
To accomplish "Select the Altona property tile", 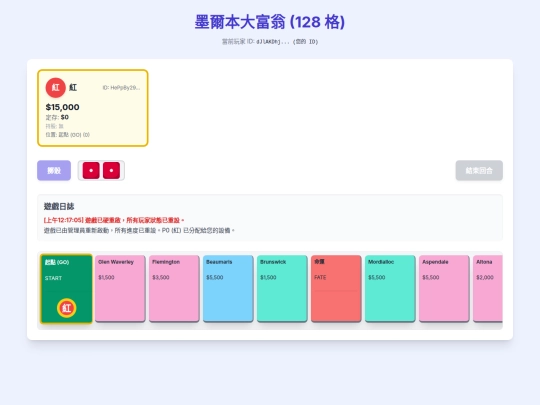I will click(x=488, y=289).
